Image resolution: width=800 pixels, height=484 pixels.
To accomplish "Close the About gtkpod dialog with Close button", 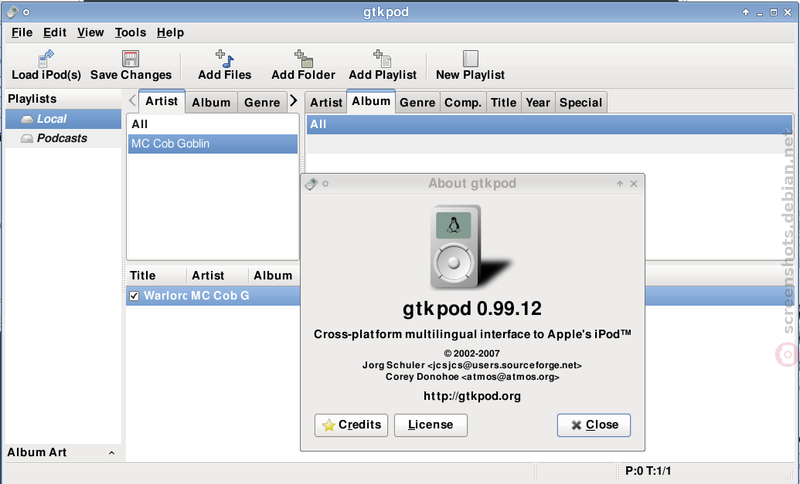I will (x=594, y=425).
